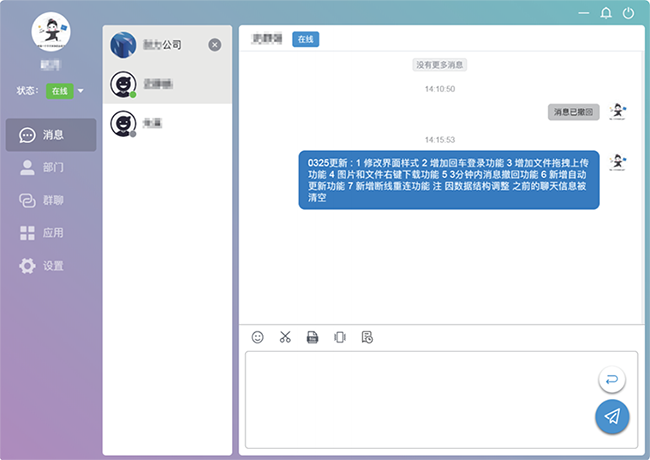650x460 pixels.
Task: Select the offline contact with gray dot
Action: (x=167, y=124)
